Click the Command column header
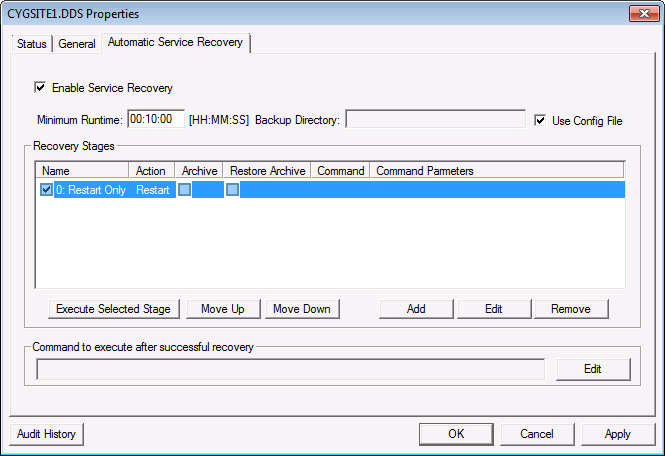This screenshot has width=665, height=456. coord(341,171)
